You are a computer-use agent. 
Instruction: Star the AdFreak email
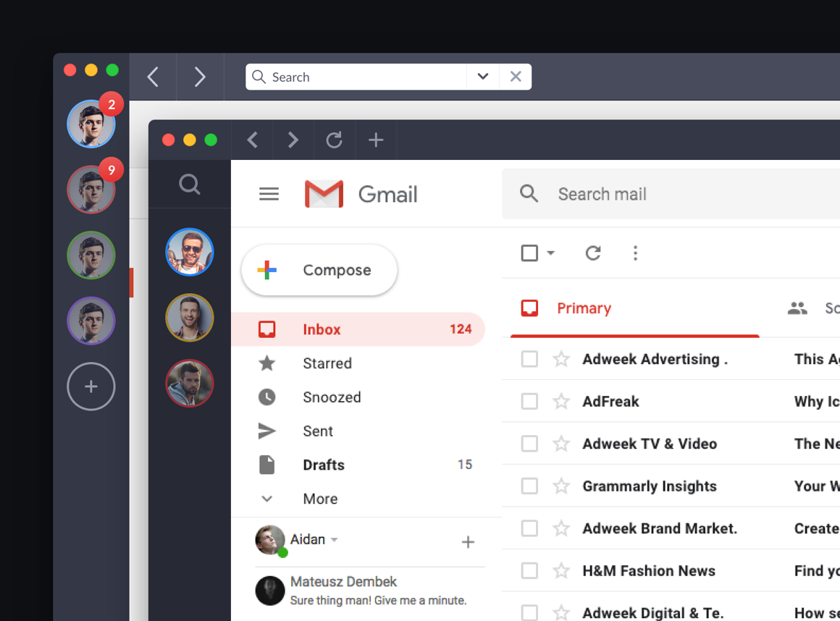[561, 401]
